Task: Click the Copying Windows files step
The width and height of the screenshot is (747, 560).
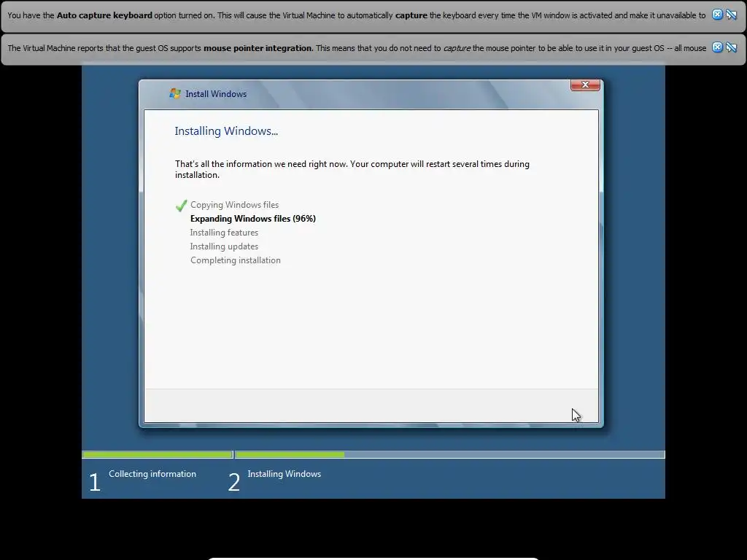Action: point(234,205)
